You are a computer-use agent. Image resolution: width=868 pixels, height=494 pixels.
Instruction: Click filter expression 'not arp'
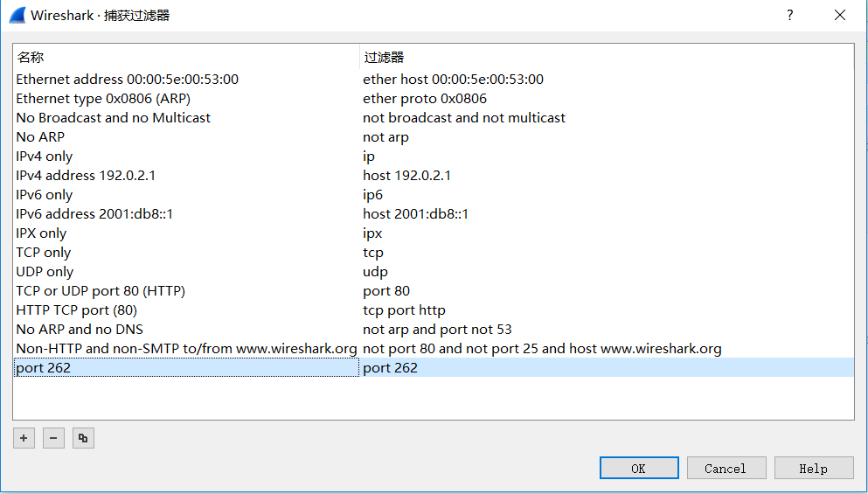coord(385,136)
